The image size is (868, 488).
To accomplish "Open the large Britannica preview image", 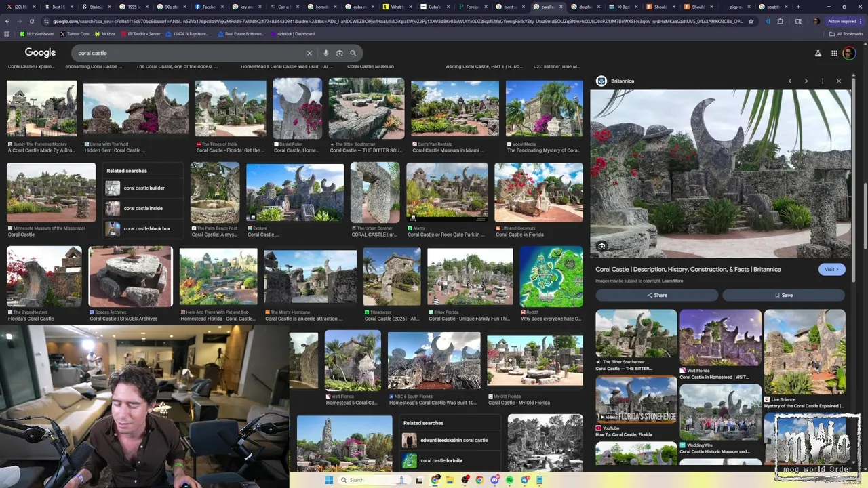I will pyautogui.click(x=720, y=174).
